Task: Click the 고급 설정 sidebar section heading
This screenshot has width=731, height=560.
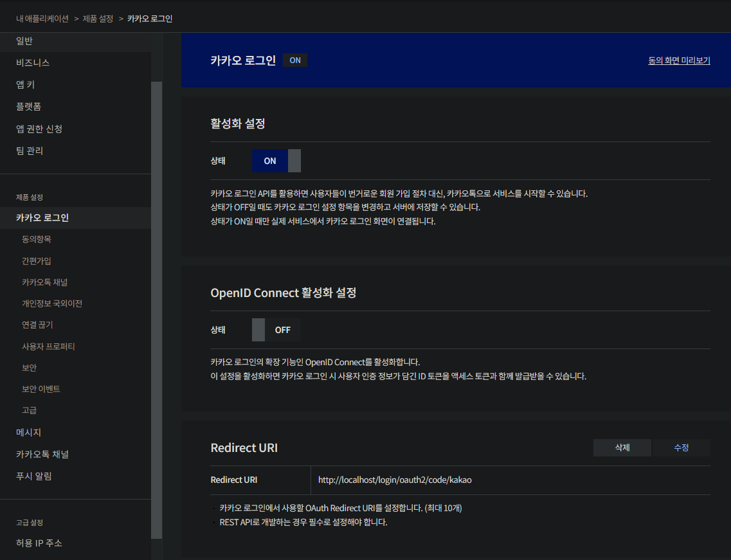Action: point(30,523)
